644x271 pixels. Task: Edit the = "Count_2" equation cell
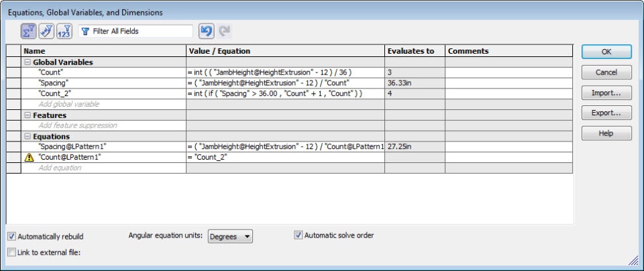(x=286, y=157)
